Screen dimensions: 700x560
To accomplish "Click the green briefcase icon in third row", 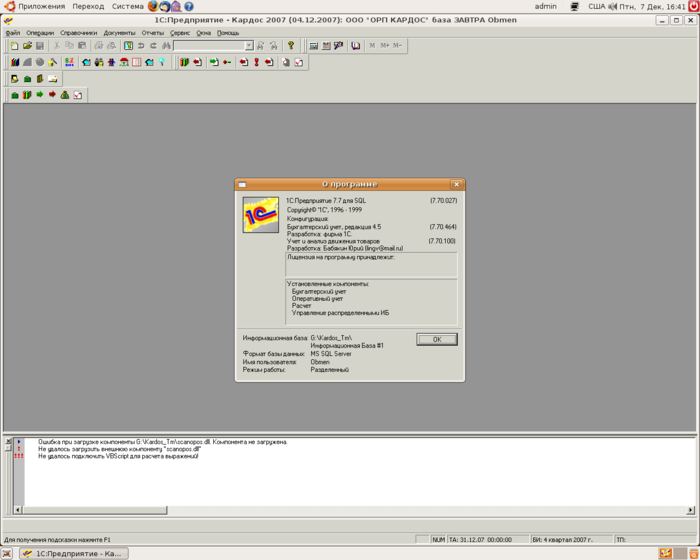I will (x=27, y=79).
